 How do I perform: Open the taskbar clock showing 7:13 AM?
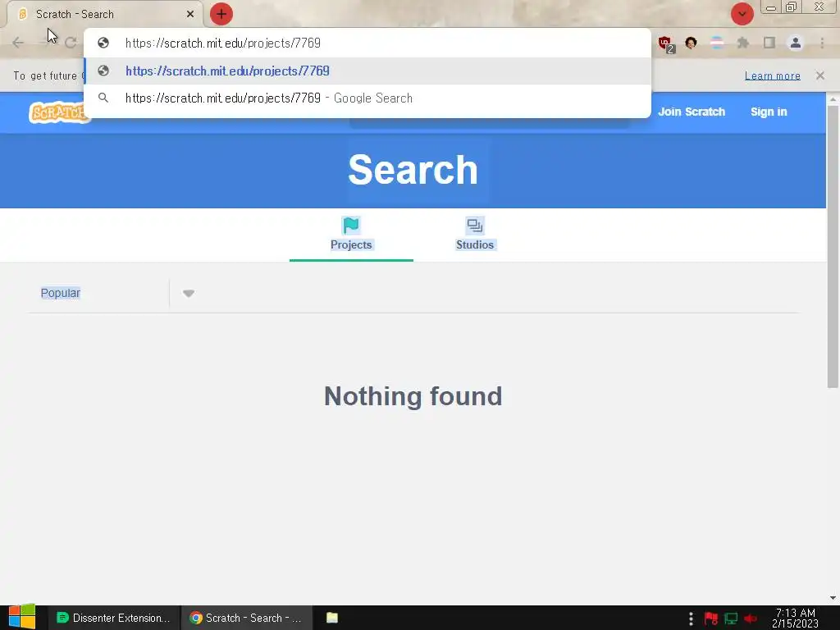(796, 619)
